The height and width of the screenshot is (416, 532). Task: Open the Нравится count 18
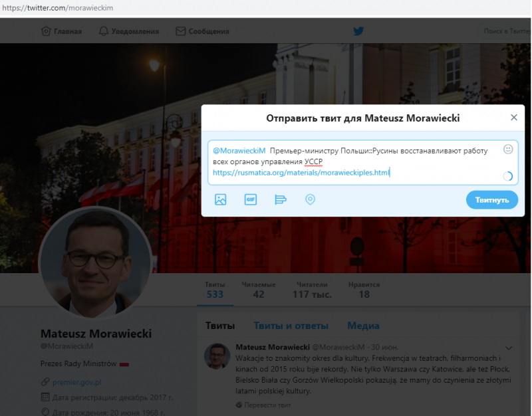pyautogui.click(x=364, y=290)
